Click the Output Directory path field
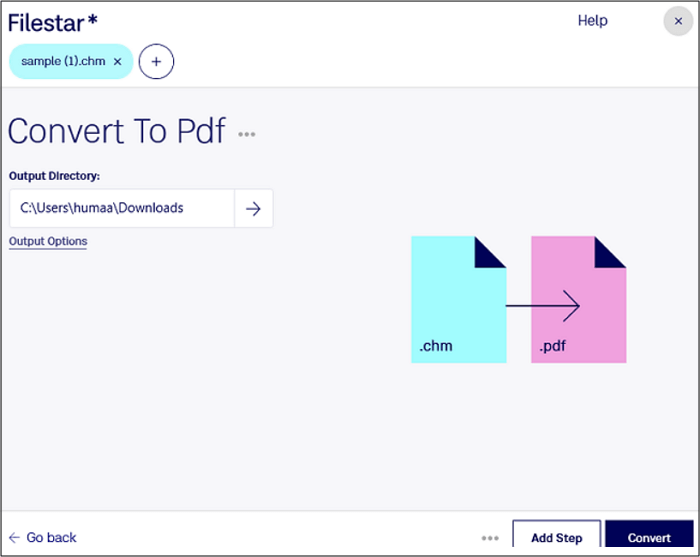Viewport: 700px width, 557px height. [x=122, y=208]
